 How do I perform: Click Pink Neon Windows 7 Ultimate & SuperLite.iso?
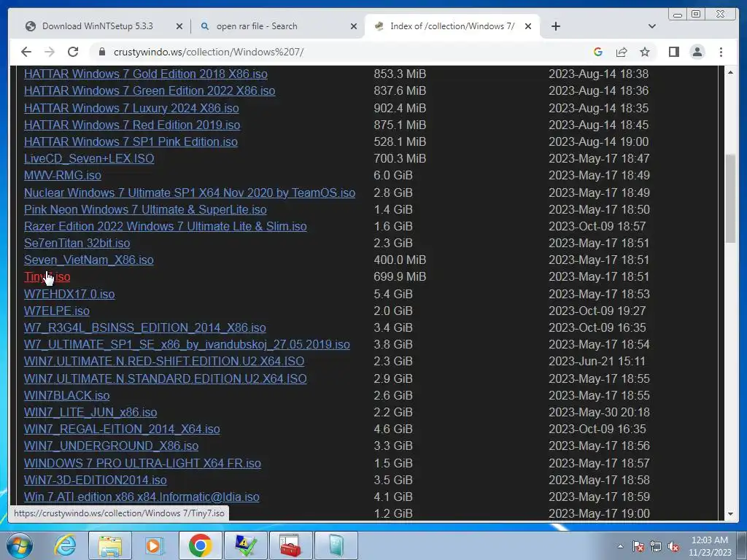tap(145, 209)
